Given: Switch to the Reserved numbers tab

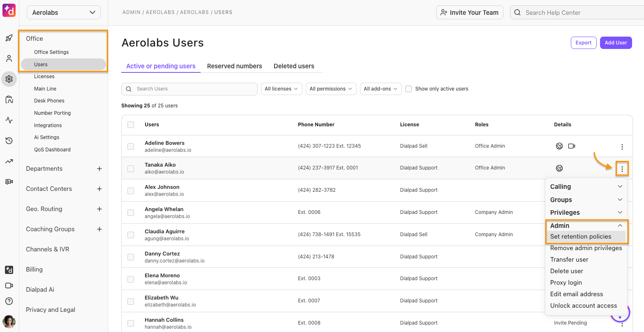Looking at the screenshot, I should coord(234,66).
